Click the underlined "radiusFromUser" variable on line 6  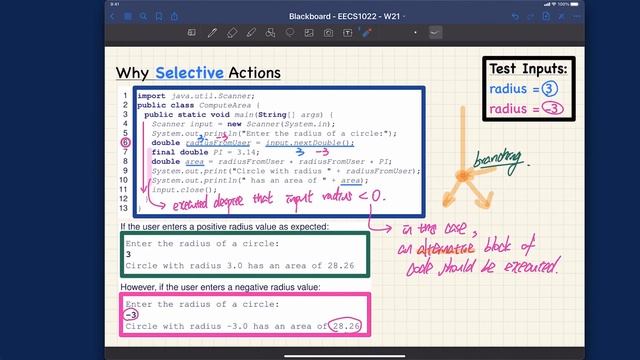(x=218, y=143)
